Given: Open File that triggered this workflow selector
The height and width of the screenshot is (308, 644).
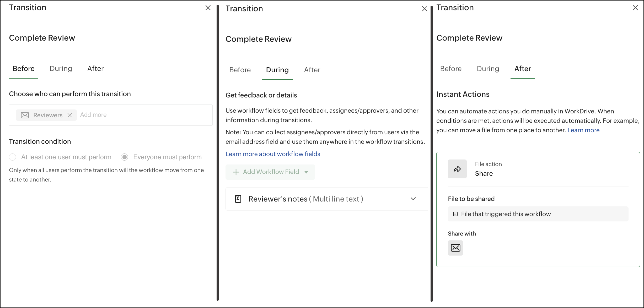Looking at the screenshot, I should click(x=538, y=214).
